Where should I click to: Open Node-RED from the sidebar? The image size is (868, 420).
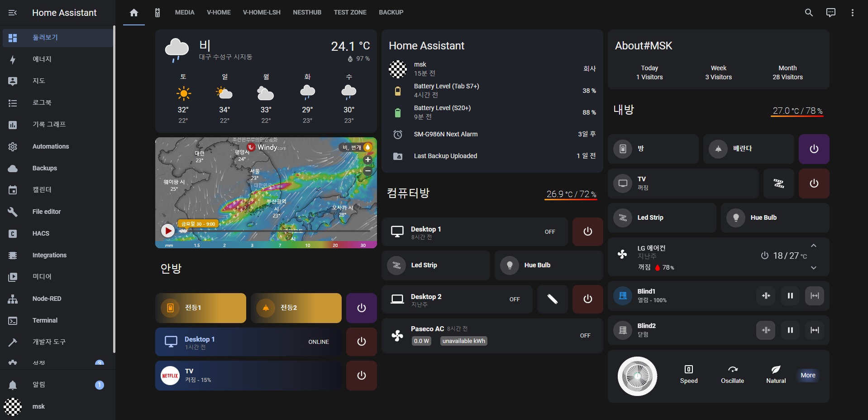coord(47,299)
